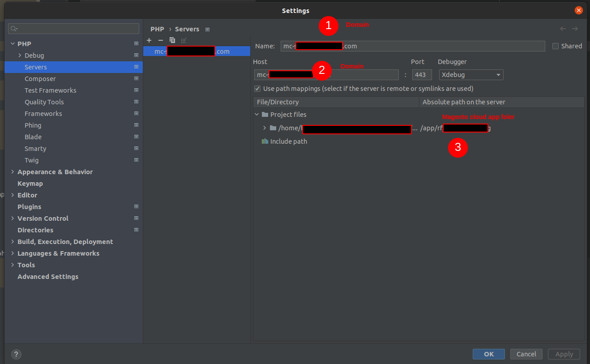Apply the current server settings
This screenshot has height=364, width=590.
(x=564, y=354)
